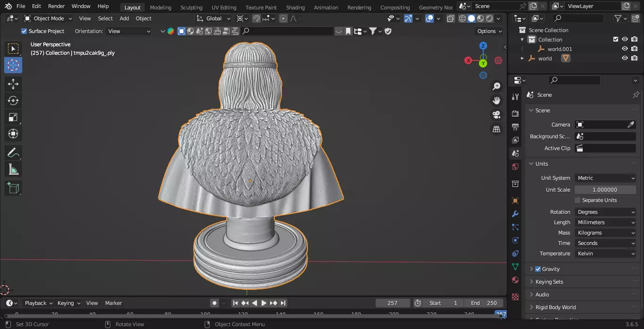Open the Physics properties tab

(x=515, y=240)
